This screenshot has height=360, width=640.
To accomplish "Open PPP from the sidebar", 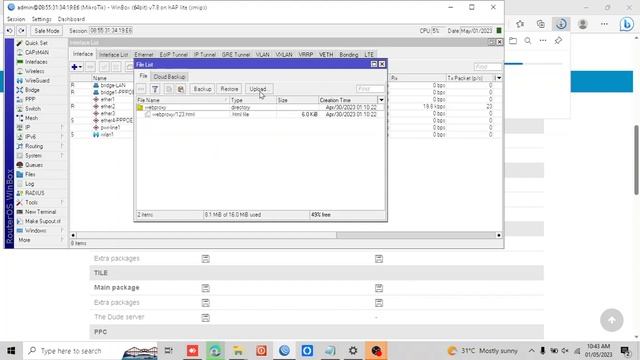I will pyautogui.click(x=30, y=99).
